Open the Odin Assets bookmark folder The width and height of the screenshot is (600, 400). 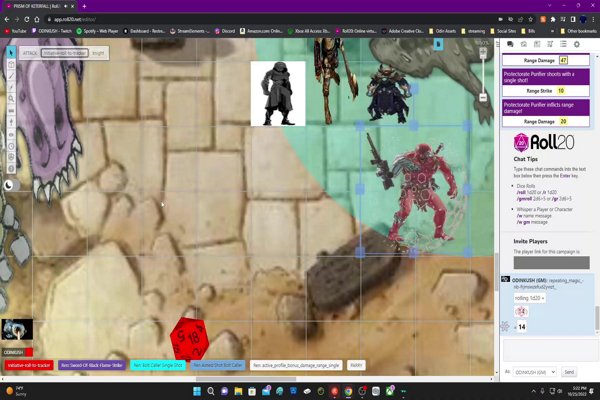[x=443, y=31]
